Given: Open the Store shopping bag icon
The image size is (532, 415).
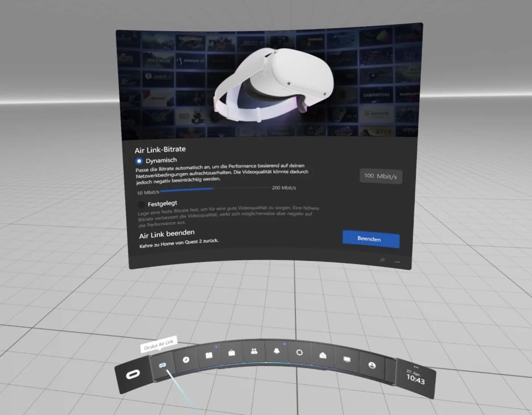Looking at the screenshot, I should [x=231, y=353].
